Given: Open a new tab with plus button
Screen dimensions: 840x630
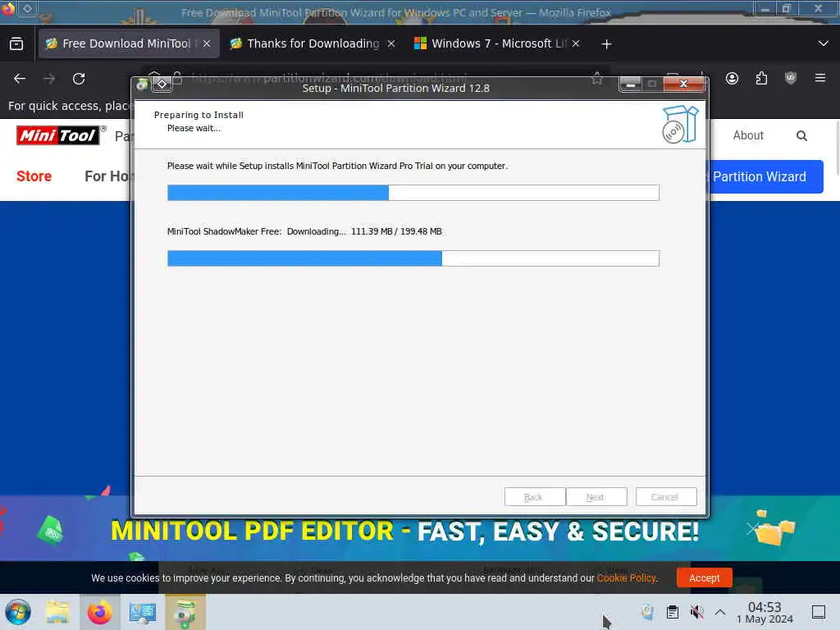Looking at the screenshot, I should pos(606,44).
